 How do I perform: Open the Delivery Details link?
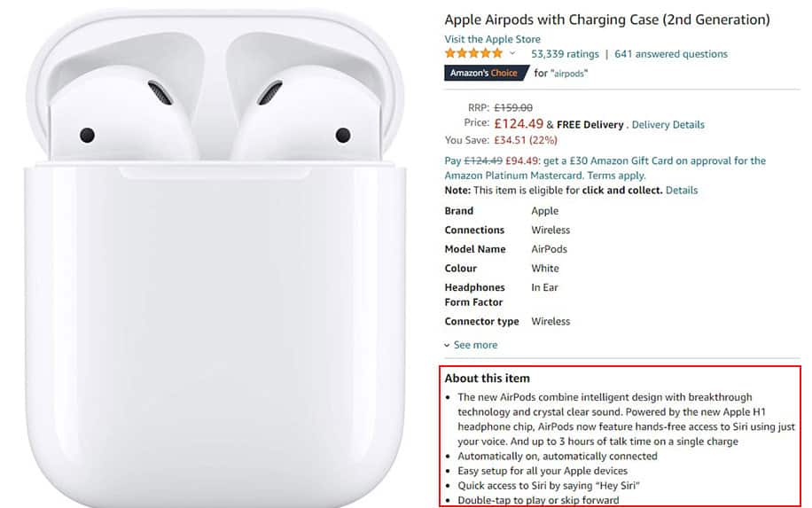point(668,125)
